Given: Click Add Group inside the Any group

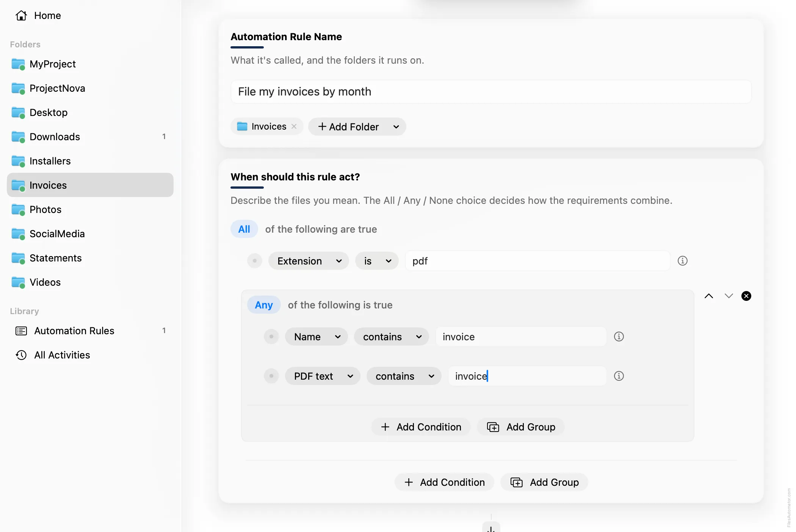Looking at the screenshot, I should click(521, 427).
